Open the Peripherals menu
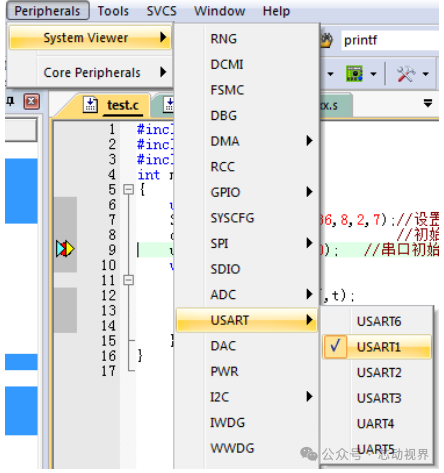Screen dimensions: 444x473 47,11
